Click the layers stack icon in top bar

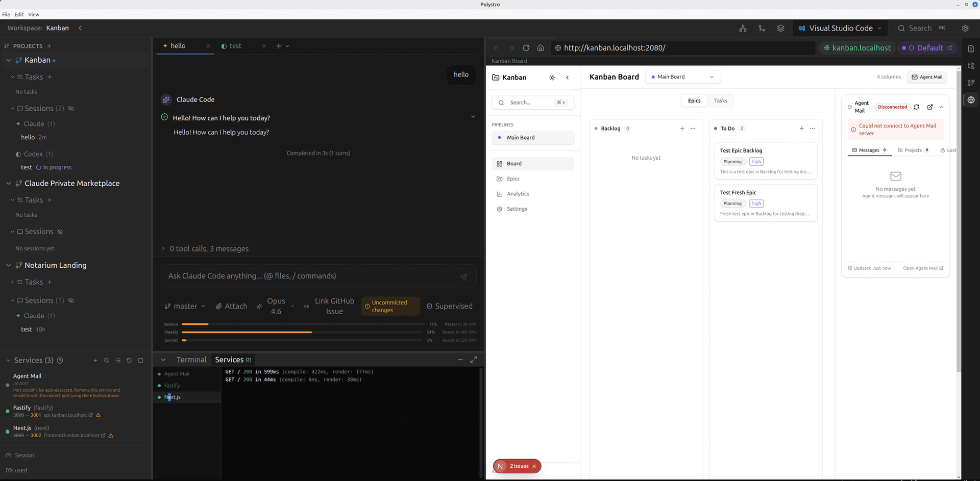tap(780, 29)
